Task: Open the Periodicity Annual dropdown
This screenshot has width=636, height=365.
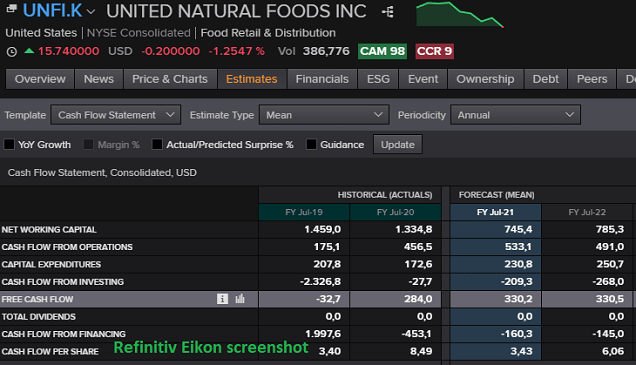Action: coord(515,115)
